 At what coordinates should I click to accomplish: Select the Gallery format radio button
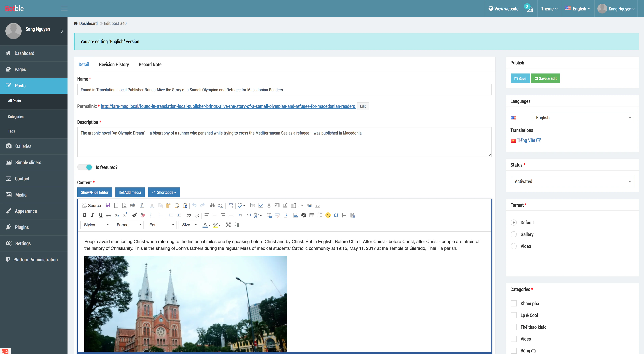point(514,234)
